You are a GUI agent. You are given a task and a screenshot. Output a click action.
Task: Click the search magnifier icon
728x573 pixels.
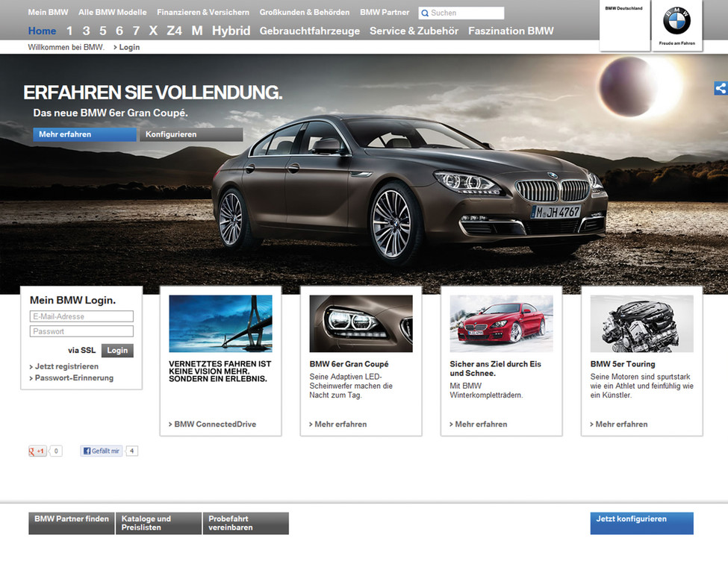pos(424,13)
